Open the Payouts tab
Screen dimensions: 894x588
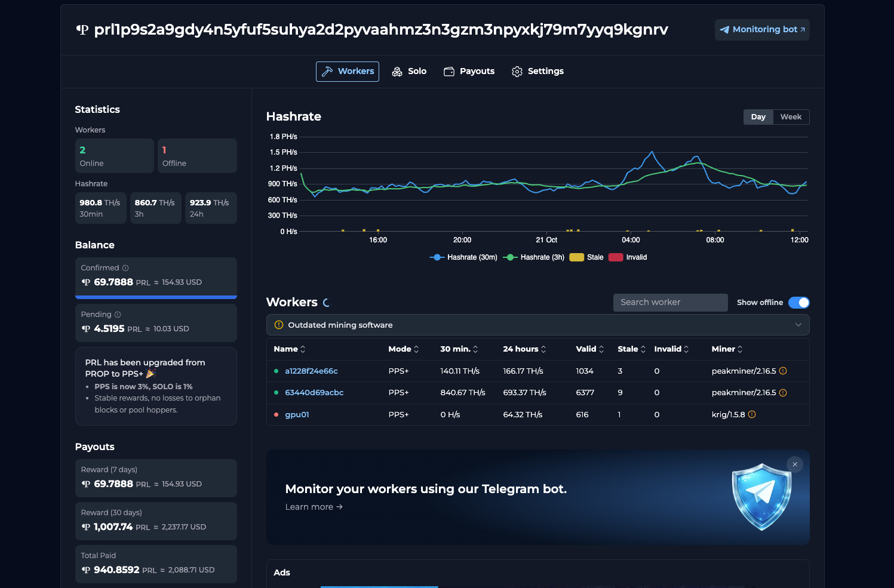[469, 72]
